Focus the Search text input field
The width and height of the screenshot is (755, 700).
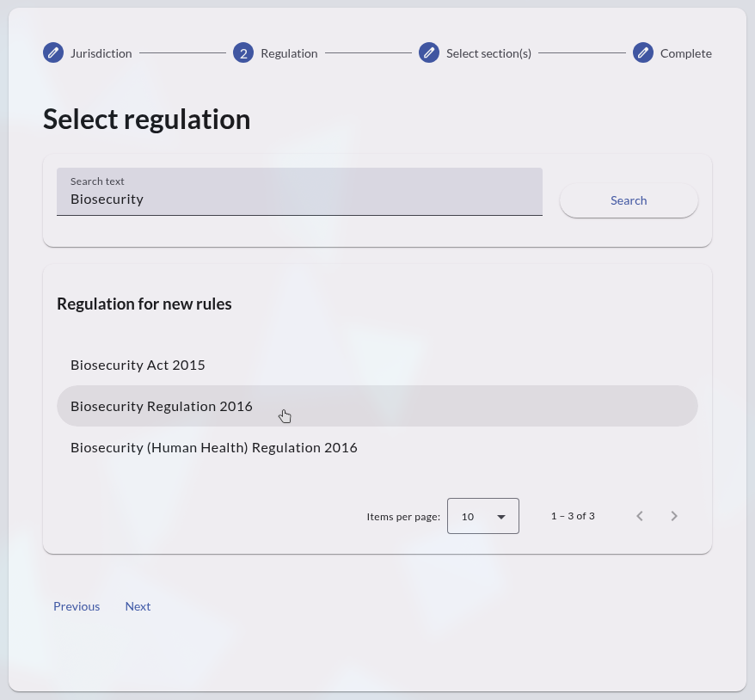(x=299, y=199)
